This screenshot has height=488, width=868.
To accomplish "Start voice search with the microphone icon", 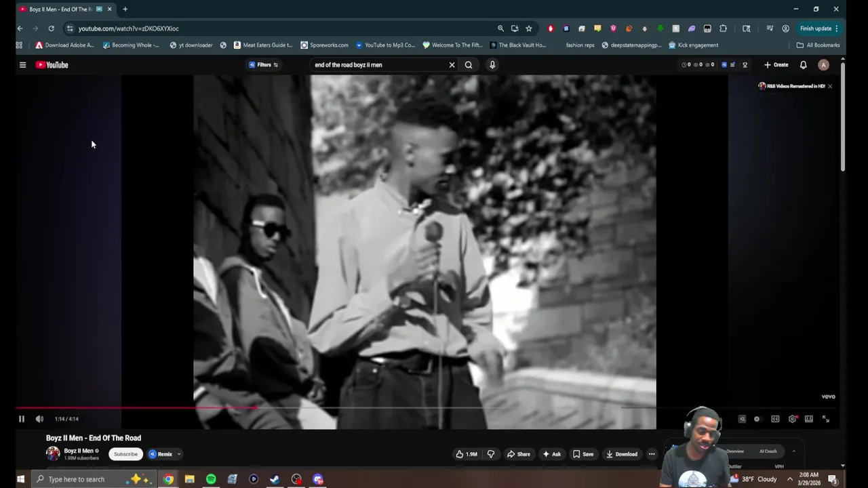I will click(x=492, y=65).
